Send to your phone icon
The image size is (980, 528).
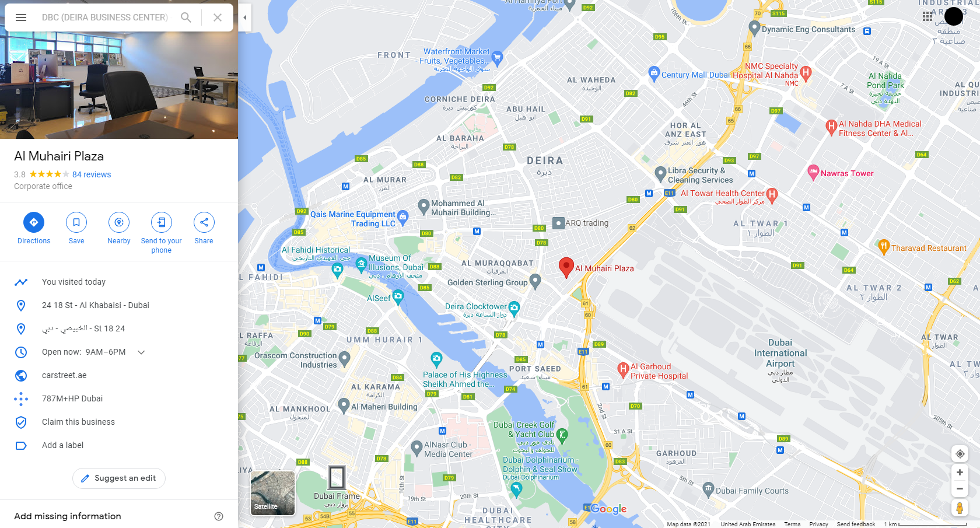[162, 222]
